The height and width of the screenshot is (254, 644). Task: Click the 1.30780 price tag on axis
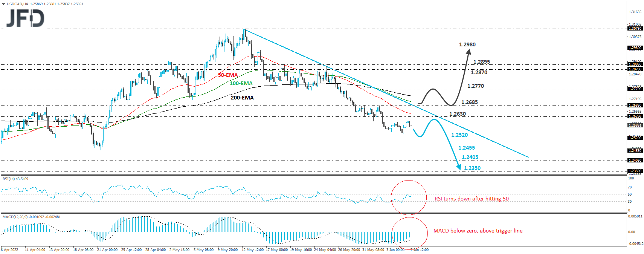[635, 29]
